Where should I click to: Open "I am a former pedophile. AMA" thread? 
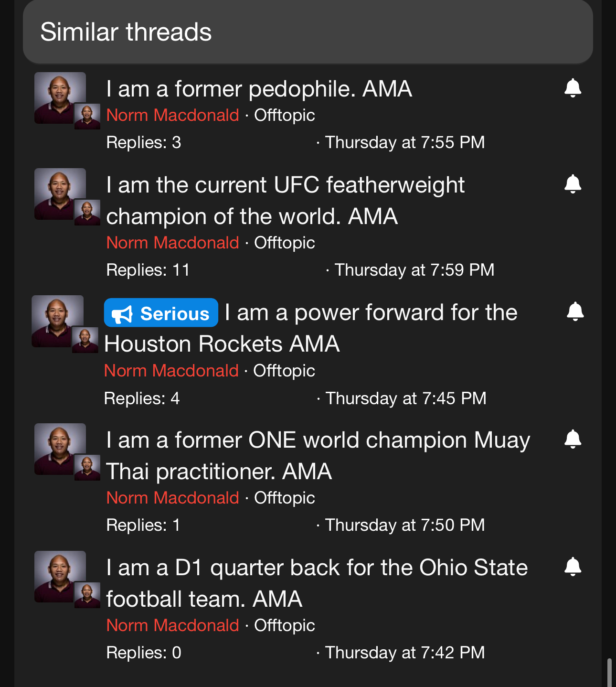click(259, 89)
